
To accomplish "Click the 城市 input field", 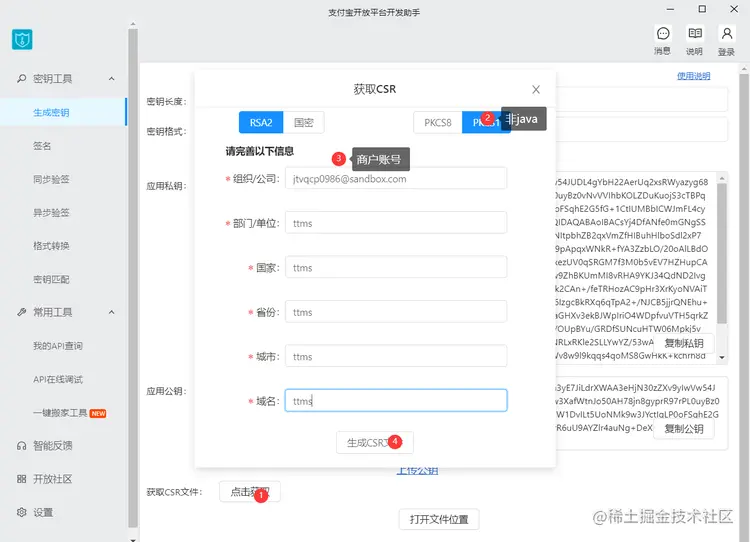I will (396, 356).
